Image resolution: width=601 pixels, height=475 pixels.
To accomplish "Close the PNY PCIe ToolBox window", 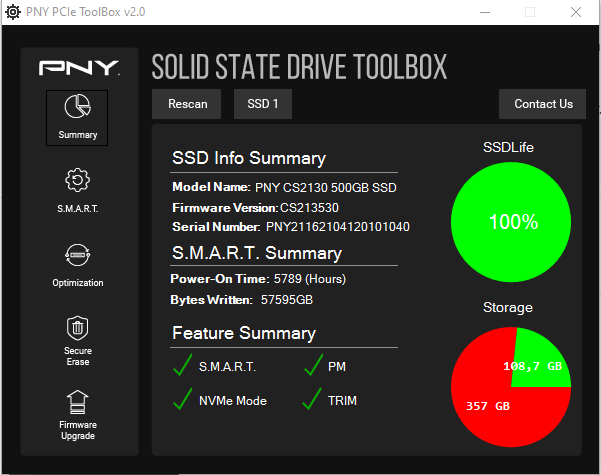I will (x=576, y=12).
